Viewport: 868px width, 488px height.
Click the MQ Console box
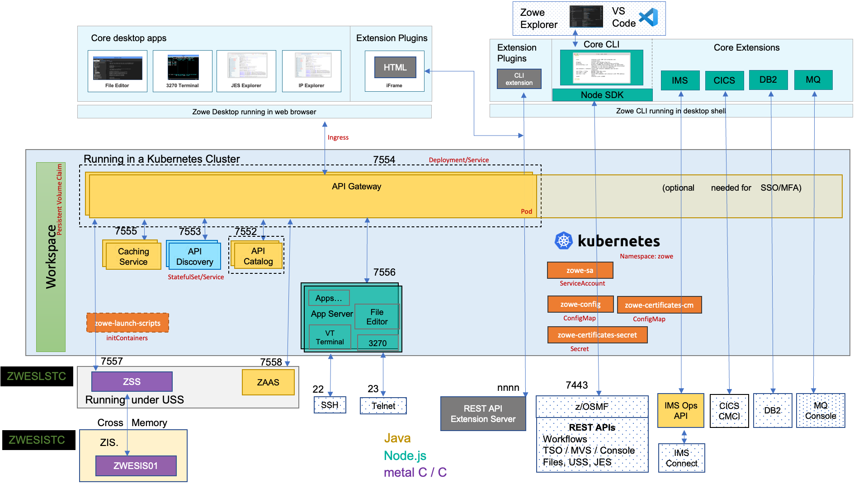(x=821, y=410)
